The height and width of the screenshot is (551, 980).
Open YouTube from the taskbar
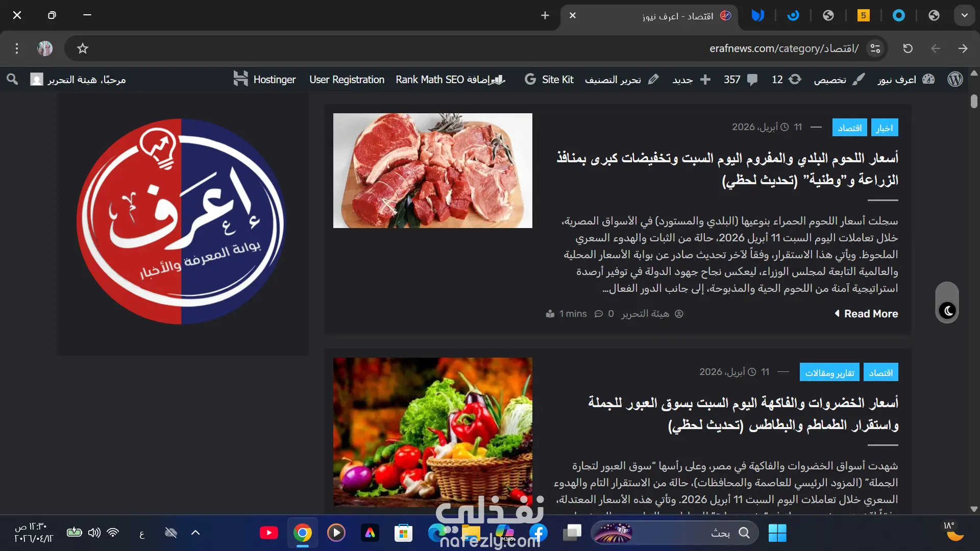[268, 533]
